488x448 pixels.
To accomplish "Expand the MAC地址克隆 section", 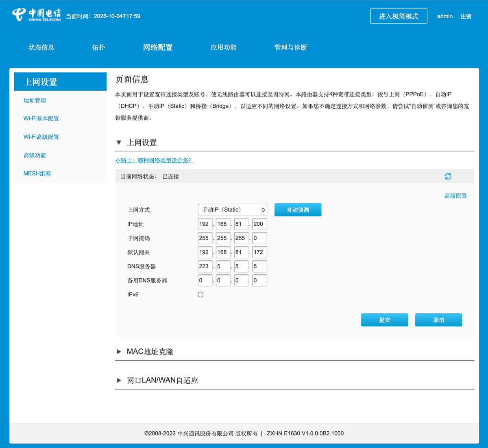I will 119,352.
